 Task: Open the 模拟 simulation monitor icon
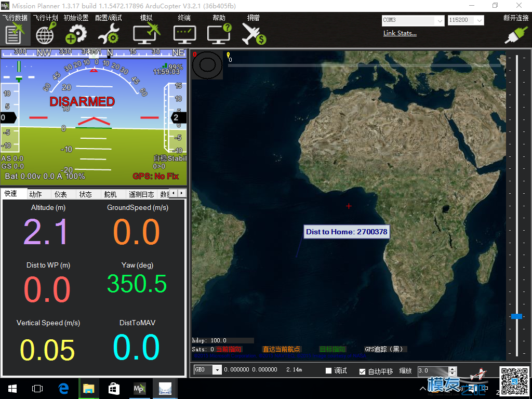[x=146, y=34]
